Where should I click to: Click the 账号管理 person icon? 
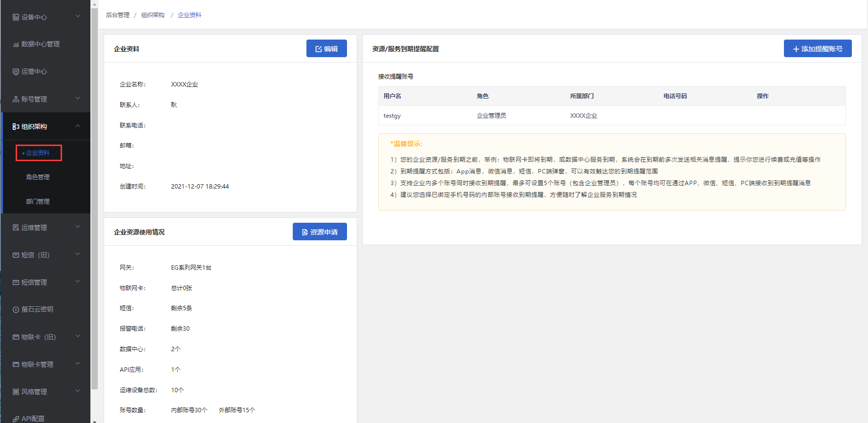16,99
